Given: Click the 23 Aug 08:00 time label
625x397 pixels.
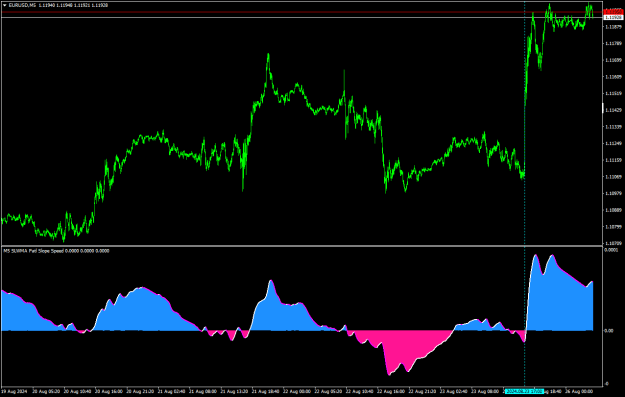Looking at the screenshot, I should click(x=485, y=391).
